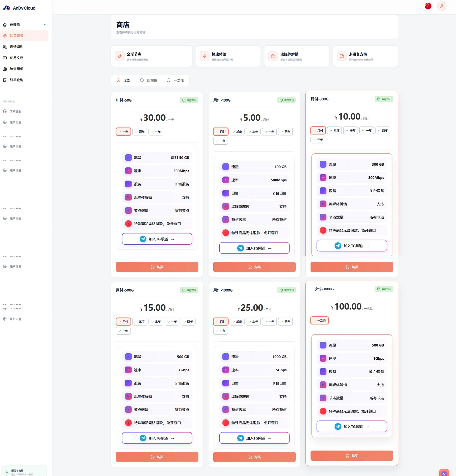Click the 速率 icon in 月付-100G card
The width and height of the screenshot is (456, 476).
[x=225, y=180]
